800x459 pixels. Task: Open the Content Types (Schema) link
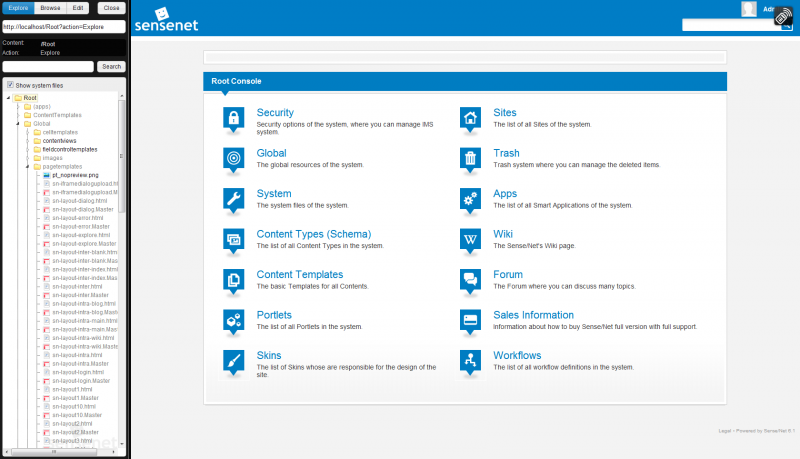(314, 234)
